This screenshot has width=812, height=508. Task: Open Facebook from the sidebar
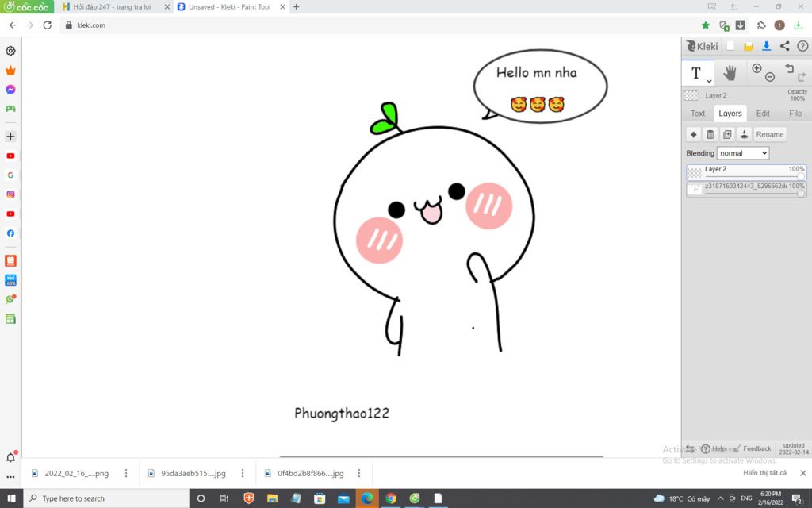click(10, 233)
